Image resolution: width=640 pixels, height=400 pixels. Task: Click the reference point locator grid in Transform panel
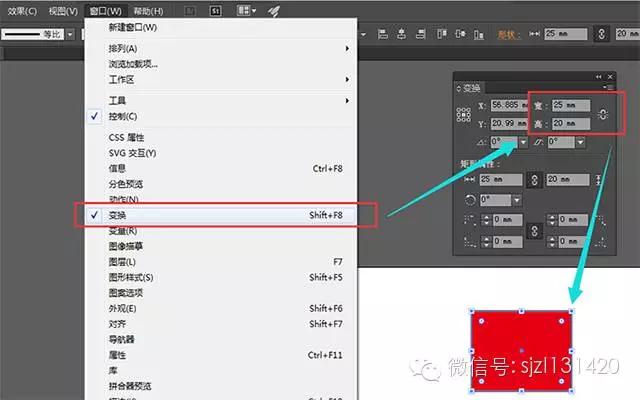click(x=463, y=114)
